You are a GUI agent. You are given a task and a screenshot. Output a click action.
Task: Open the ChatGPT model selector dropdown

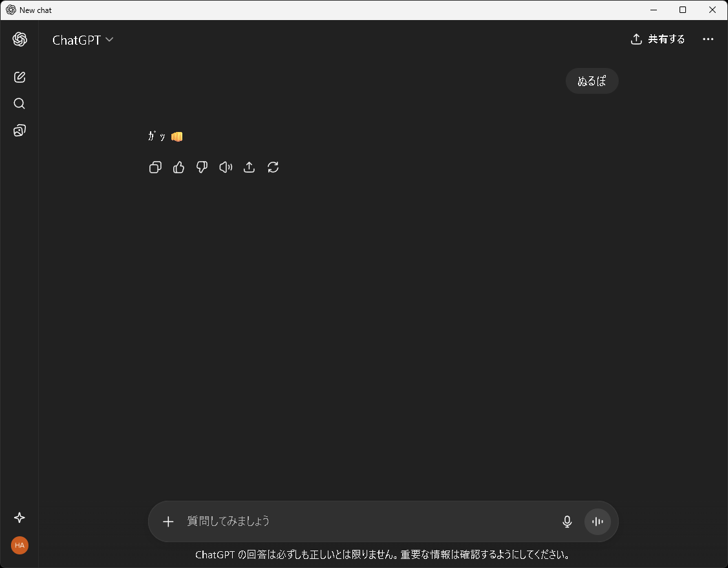coord(83,39)
